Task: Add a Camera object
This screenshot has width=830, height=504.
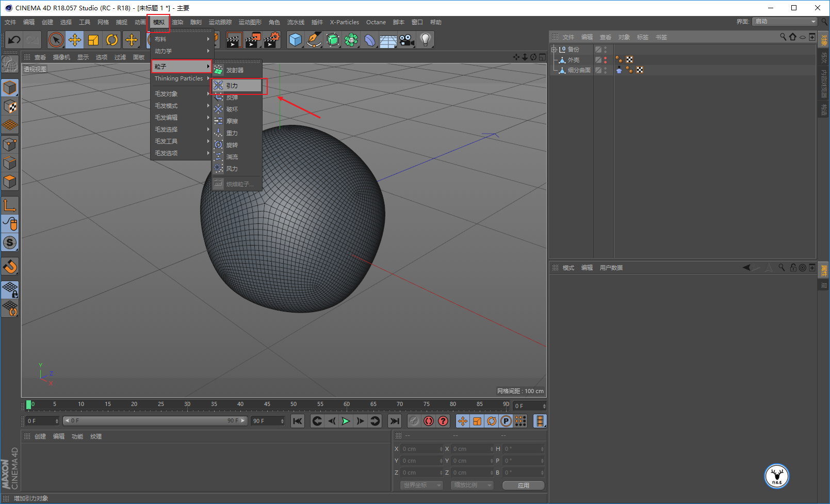Action: coord(407,40)
